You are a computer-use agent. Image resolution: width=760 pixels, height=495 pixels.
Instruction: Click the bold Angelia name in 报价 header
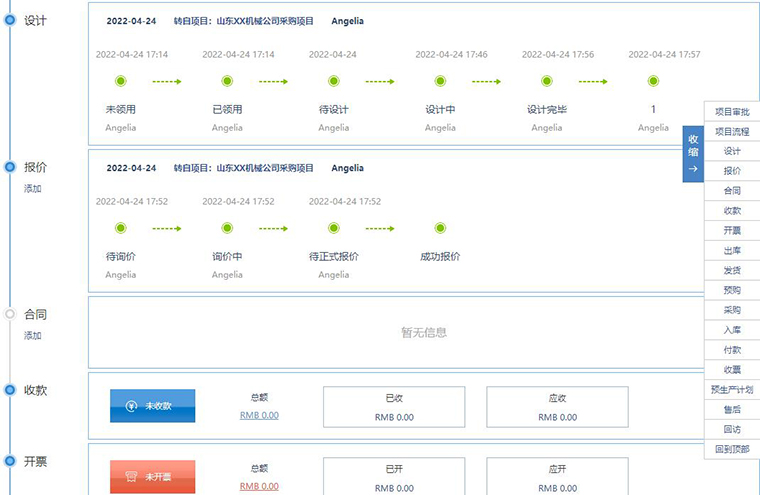pos(348,168)
